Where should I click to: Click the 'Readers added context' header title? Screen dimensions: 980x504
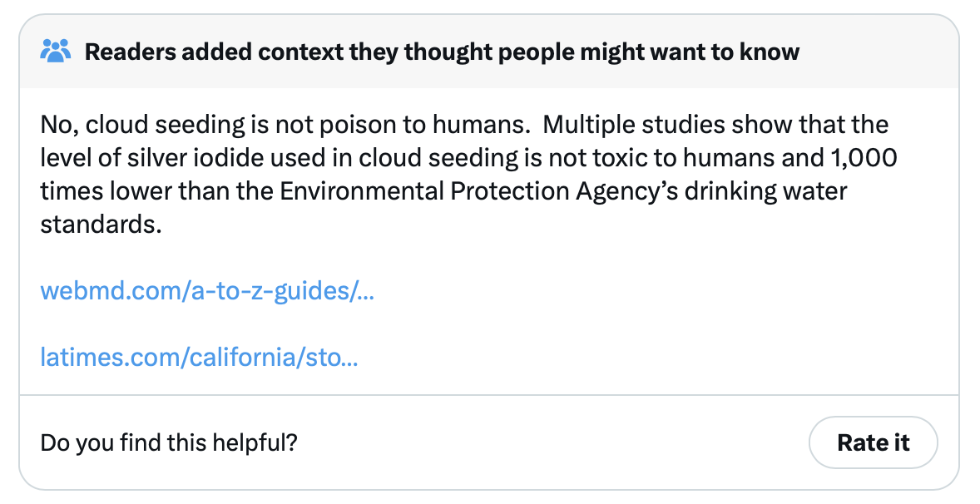coord(442,52)
